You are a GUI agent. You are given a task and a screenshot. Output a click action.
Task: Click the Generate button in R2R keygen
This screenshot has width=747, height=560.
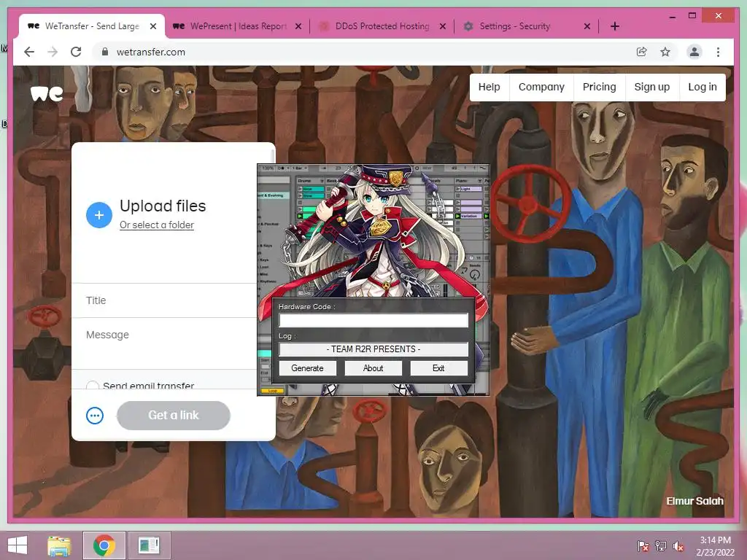pos(307,368)
